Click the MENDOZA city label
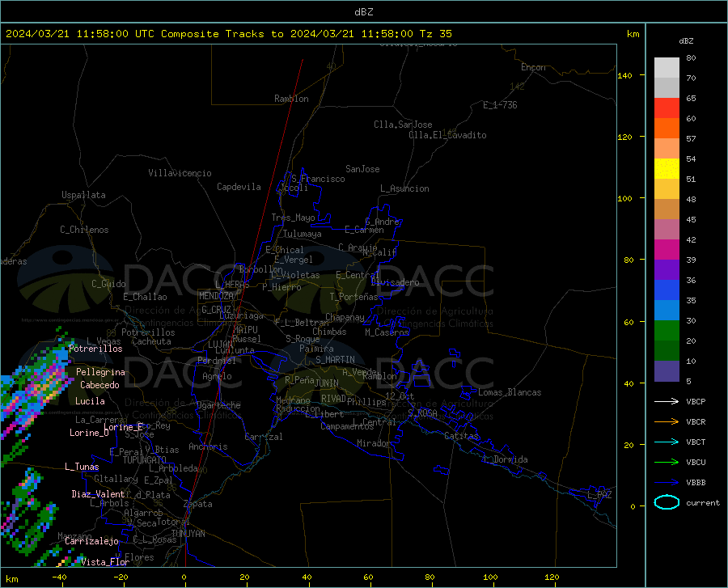This screenshot has height=588, width=728. (x=216, y=296)
